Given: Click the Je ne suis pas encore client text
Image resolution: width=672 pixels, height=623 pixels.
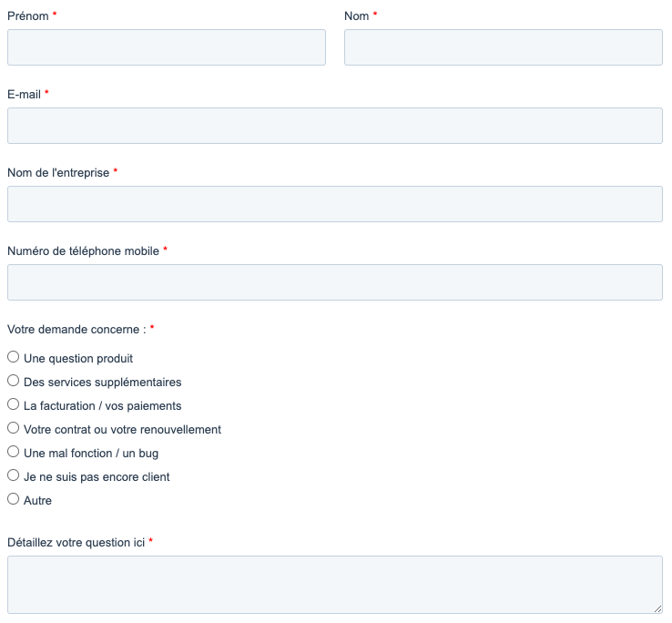Looking at the screenshot, I should [x=97, y=476].
